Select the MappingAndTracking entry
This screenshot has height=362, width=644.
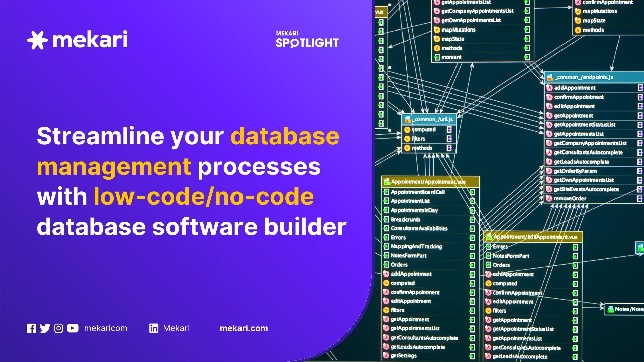pos(416,246)
